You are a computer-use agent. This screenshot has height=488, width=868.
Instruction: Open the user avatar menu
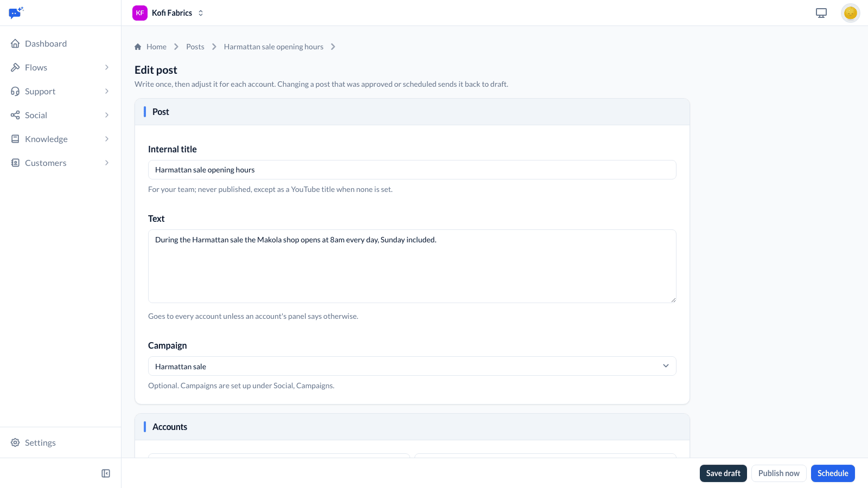click(850, 13)
